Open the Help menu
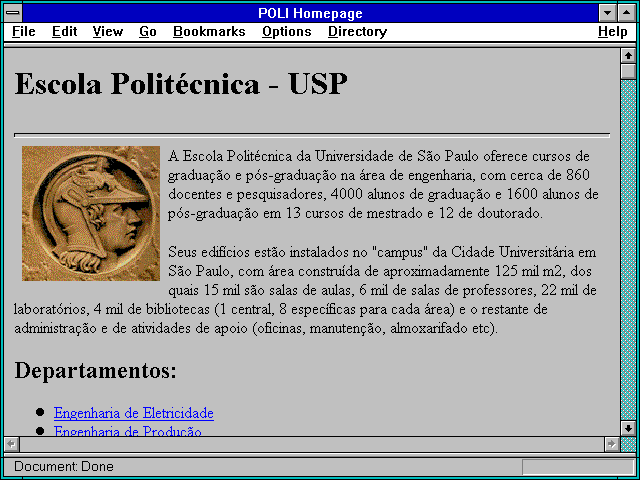The width and height of the screenshot is (640, 480). pos(613,32)
